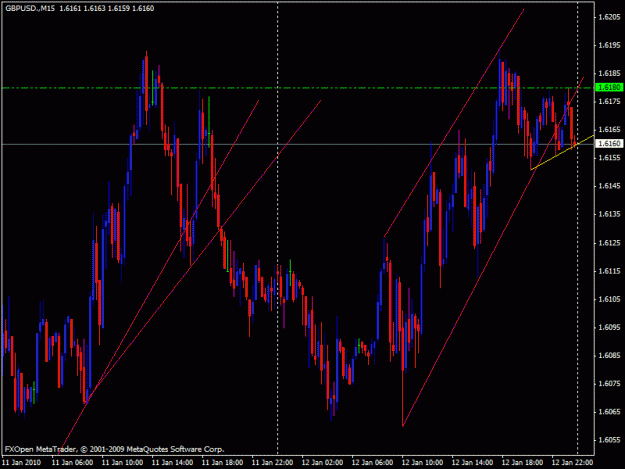Click the 1.6065 price axis label

610,412
